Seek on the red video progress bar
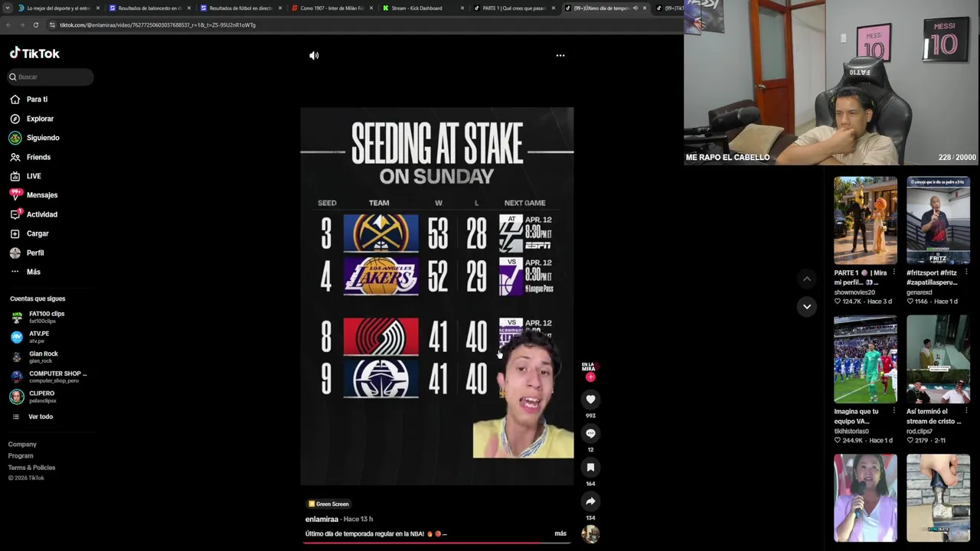This screenshot has height=551, width=980. (x=437, y=543)
